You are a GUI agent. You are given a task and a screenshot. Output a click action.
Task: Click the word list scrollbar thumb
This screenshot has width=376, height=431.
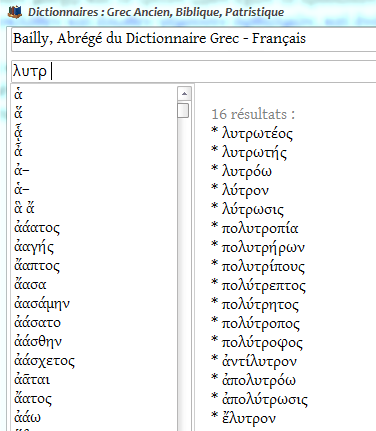tap(183, 110)
